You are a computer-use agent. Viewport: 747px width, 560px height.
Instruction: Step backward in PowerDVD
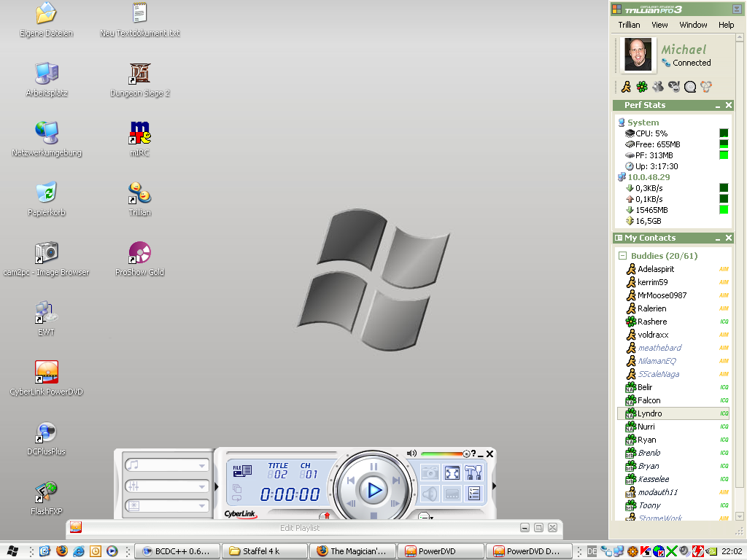pyautogui.click(x=352, y=503)
